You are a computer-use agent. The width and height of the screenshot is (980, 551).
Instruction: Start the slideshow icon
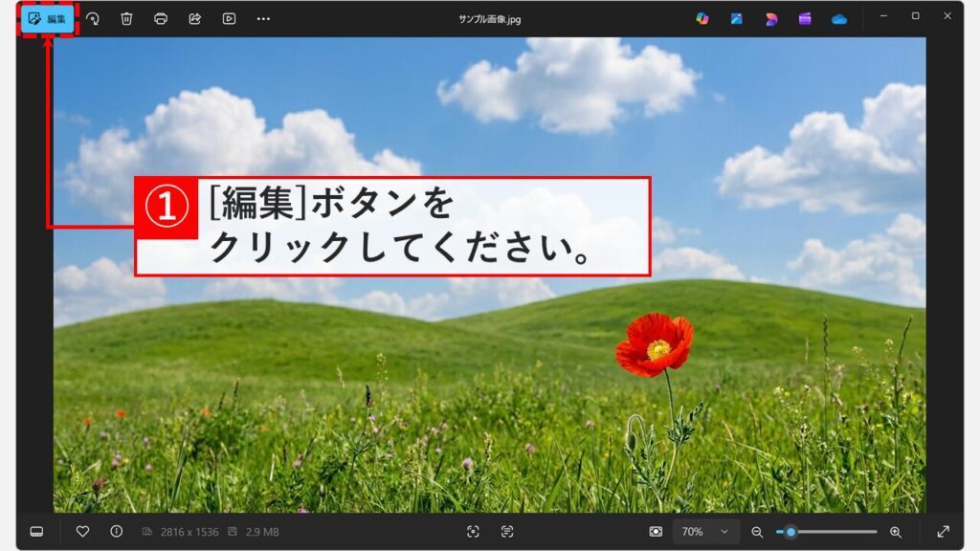point(229,17)
